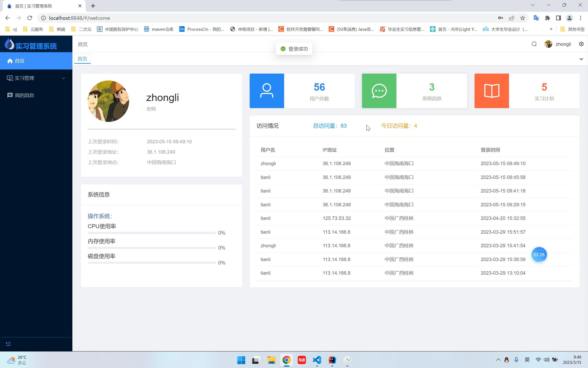Select the 首页 page tab
This screenshot has width=588, height=368.
82,59
